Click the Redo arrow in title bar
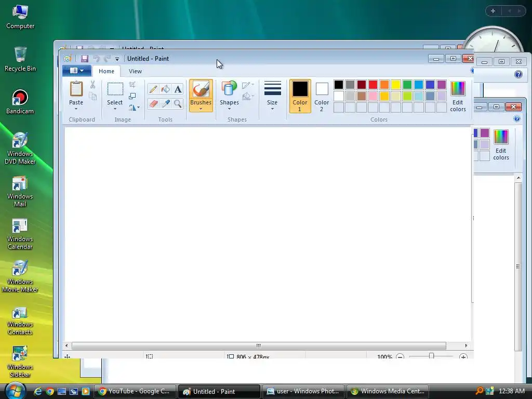 (x=107, y=59)
